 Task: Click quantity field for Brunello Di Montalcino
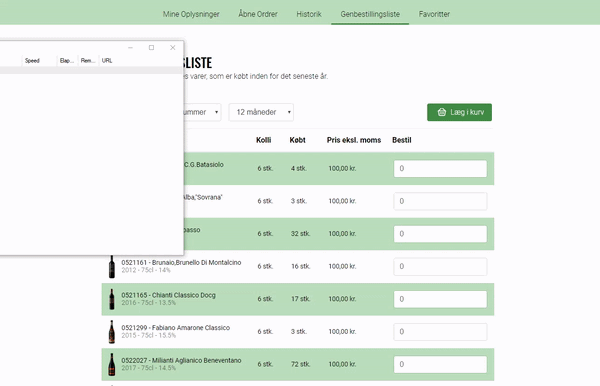[x=440, y=267]
